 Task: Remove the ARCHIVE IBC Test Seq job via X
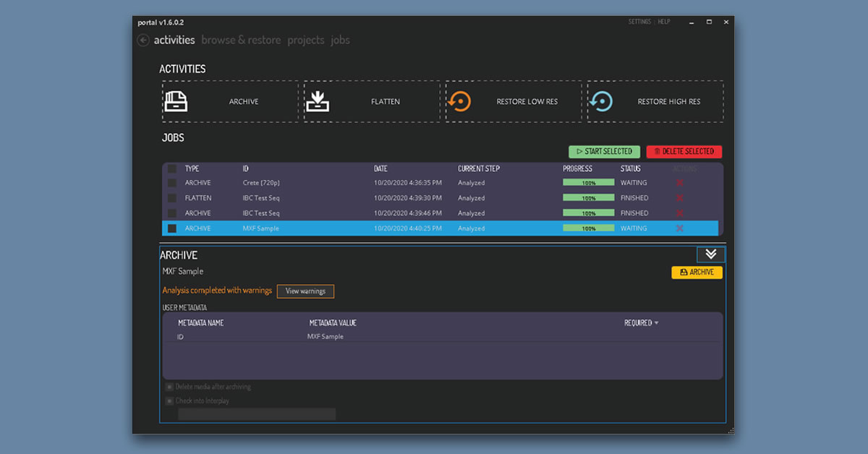coord(679,213)
